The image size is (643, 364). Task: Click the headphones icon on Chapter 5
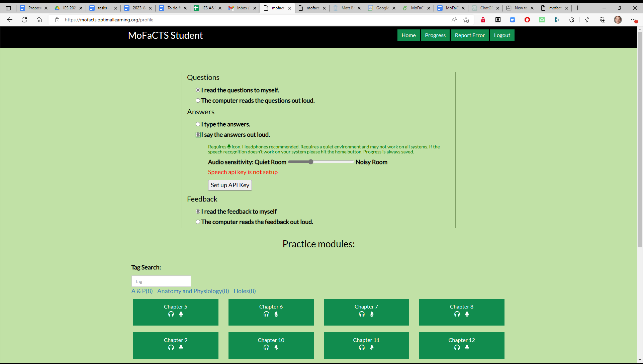171,314
